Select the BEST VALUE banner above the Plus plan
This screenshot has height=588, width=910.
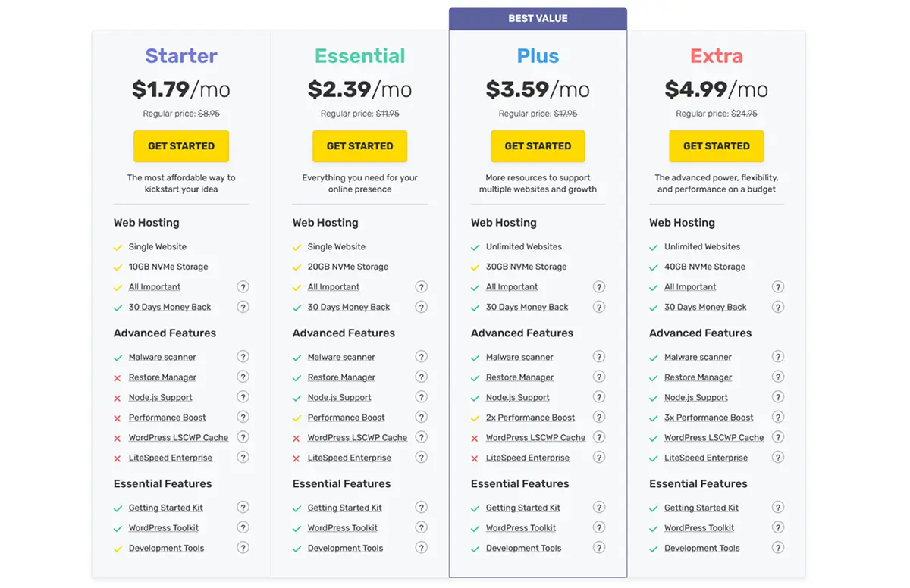(x=538, y=17)
